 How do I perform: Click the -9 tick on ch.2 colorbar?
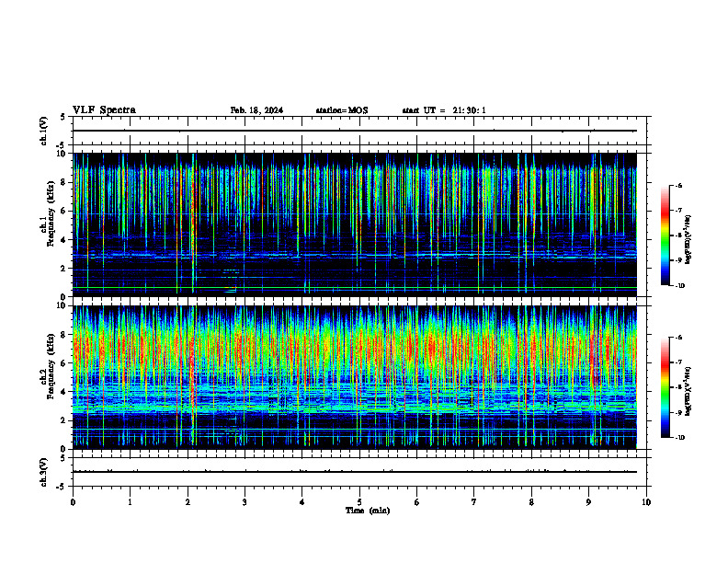679,412
